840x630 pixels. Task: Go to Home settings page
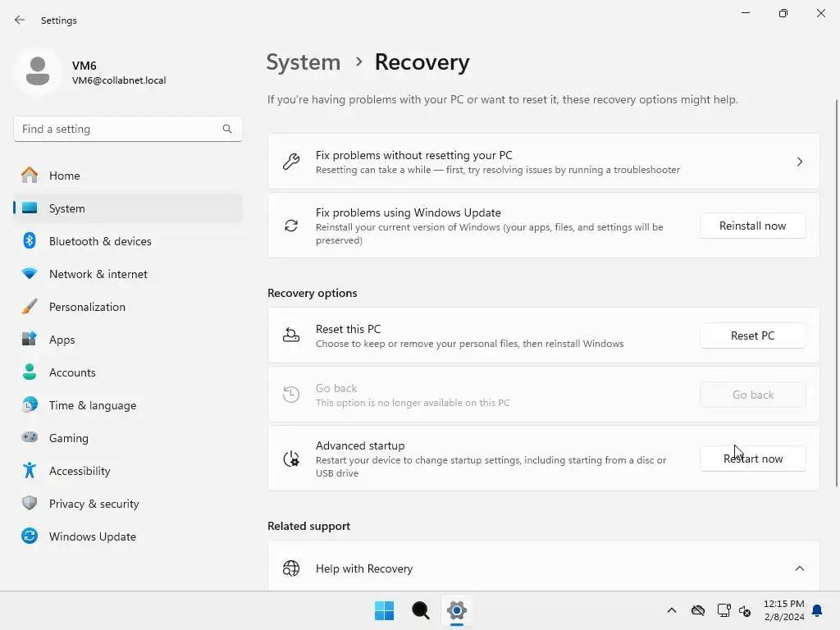coord(128,176)
